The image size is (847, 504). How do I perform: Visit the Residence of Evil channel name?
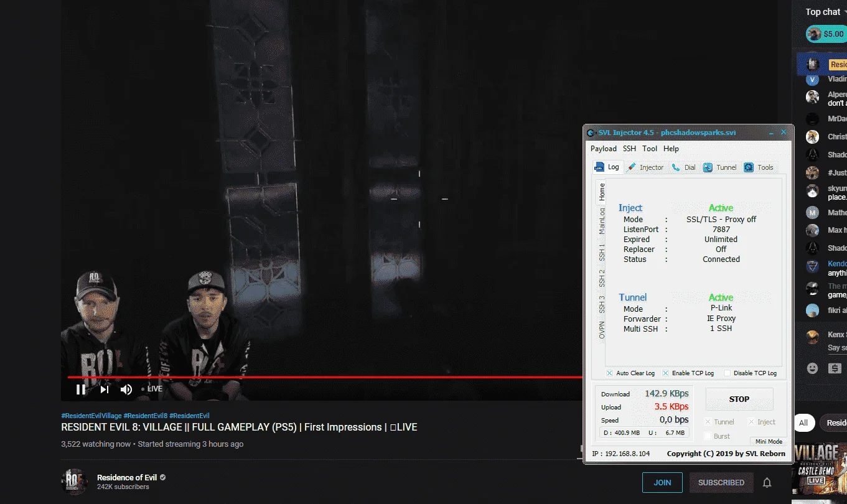[127, 478]
